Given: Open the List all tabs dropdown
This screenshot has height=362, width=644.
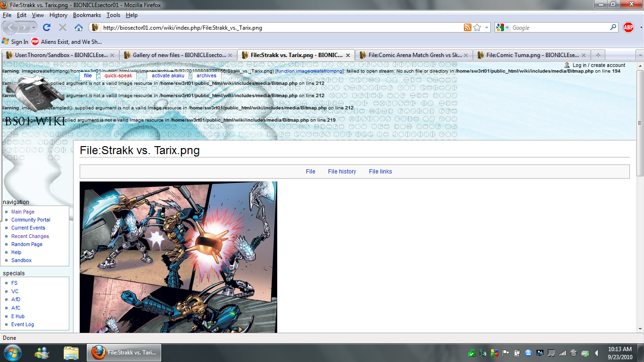Looking at the screenshot, I should click(640, 55).
